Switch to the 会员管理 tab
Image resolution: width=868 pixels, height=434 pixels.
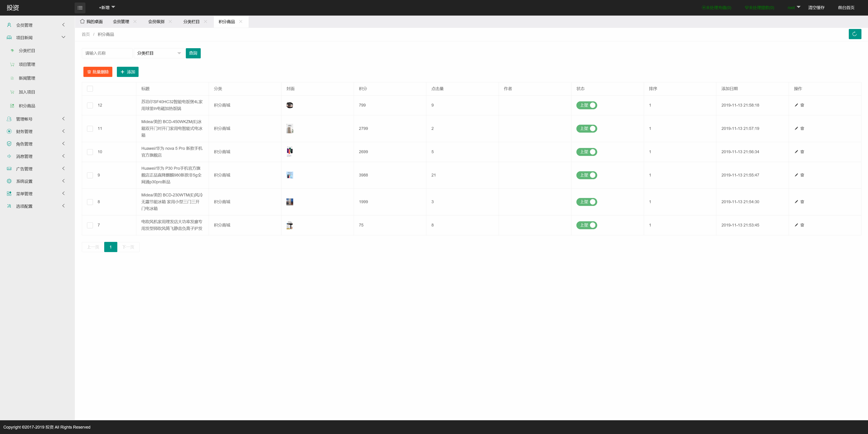click(x=121, y=21)
